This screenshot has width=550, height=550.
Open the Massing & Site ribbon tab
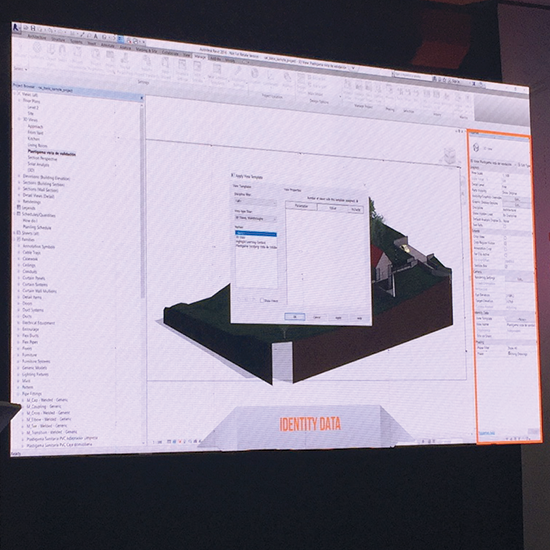coord(147,50)
